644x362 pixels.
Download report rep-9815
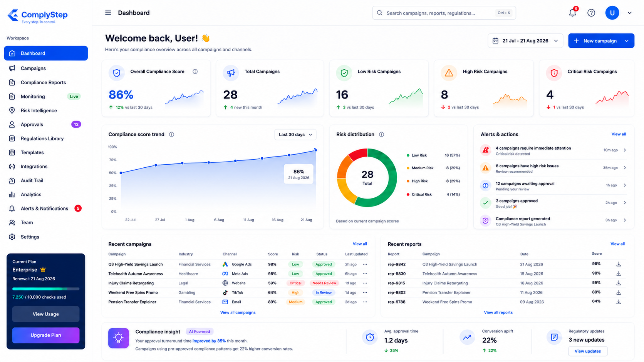(x=619, y=283)
